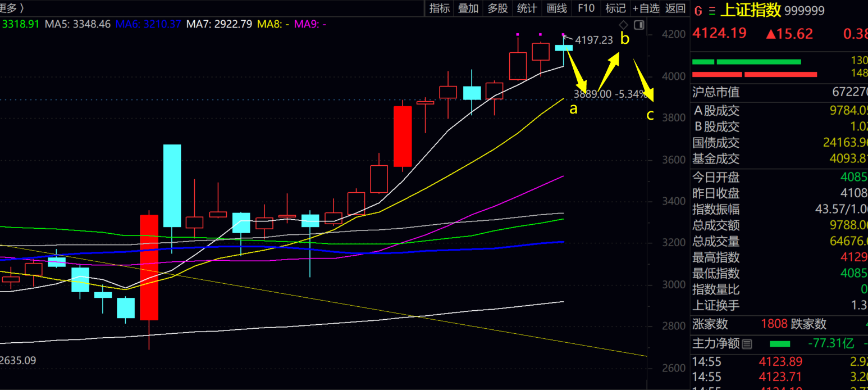Open the 指标 indicators menu
The width and height of the screenshot is (868, 390).
(439, 8)
